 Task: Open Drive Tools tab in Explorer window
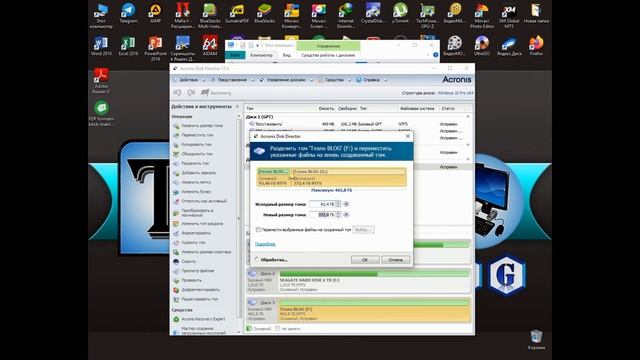point(328,55)
